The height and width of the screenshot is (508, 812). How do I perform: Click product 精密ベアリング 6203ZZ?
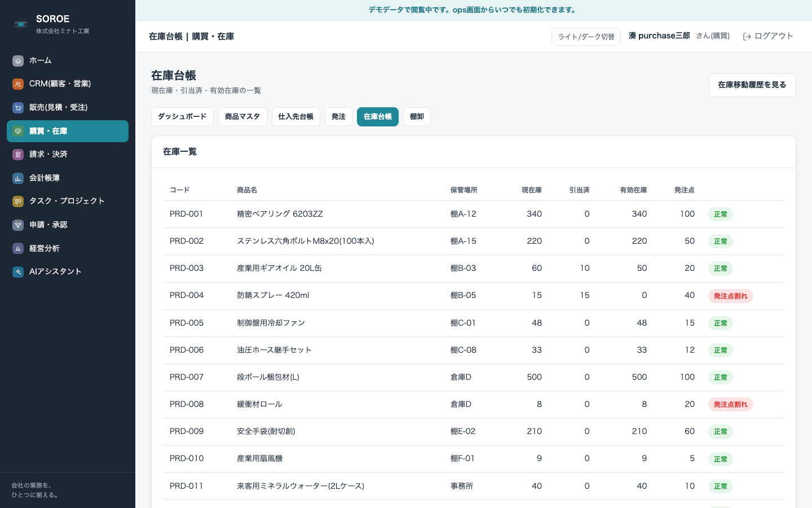click(280, 214)
